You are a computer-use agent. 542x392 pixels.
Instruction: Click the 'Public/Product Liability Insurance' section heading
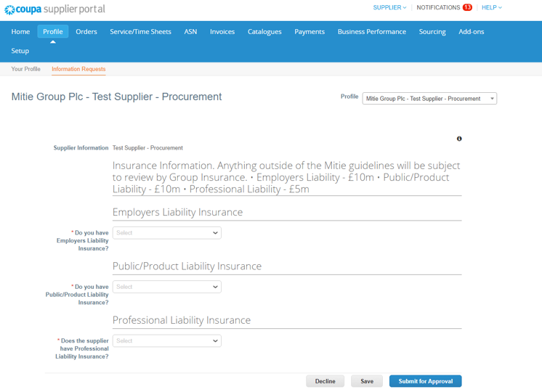pos(187,266)
